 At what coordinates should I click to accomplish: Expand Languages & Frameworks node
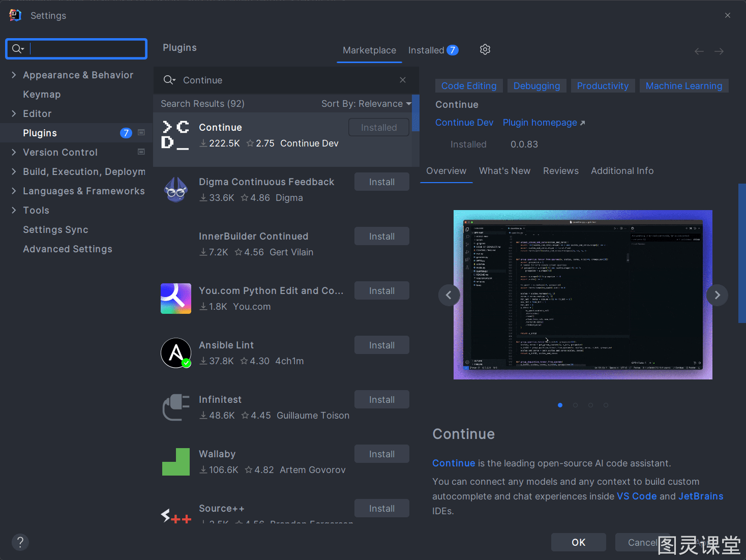click(14, 191)
